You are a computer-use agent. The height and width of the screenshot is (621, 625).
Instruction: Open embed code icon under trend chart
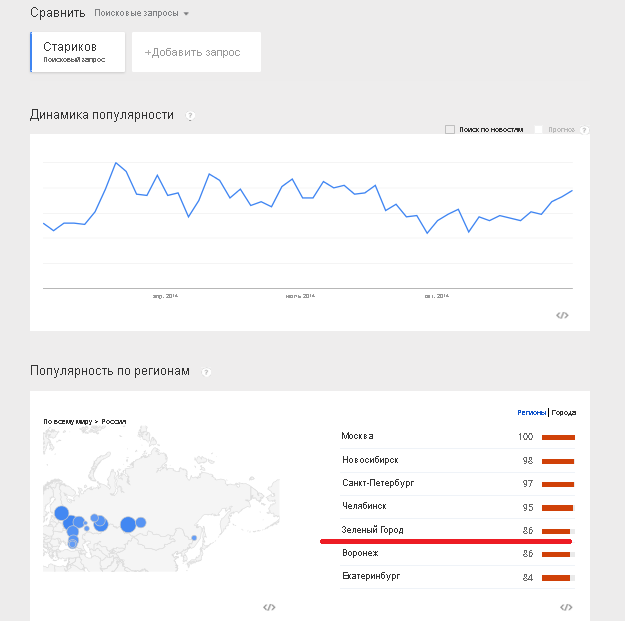pos(562,315)
